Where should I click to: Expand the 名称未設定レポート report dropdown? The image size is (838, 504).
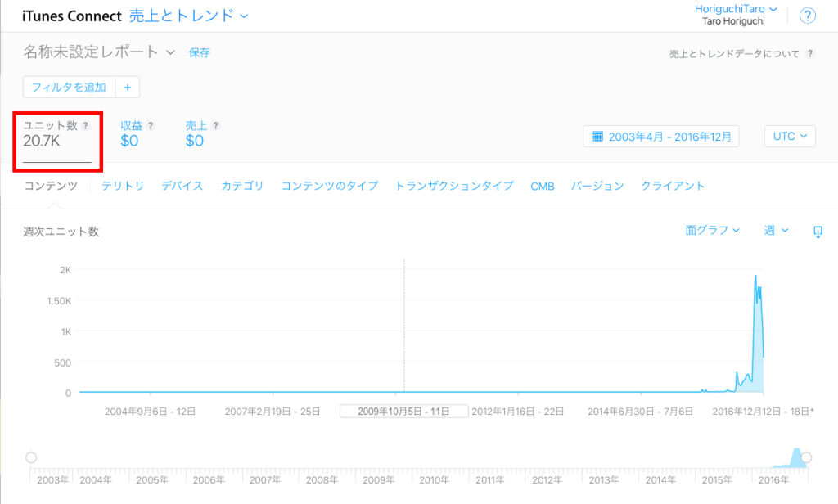99,52
